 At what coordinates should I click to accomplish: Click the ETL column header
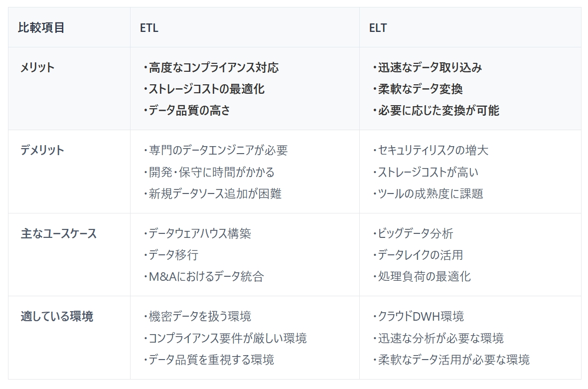tap(149, 28)
